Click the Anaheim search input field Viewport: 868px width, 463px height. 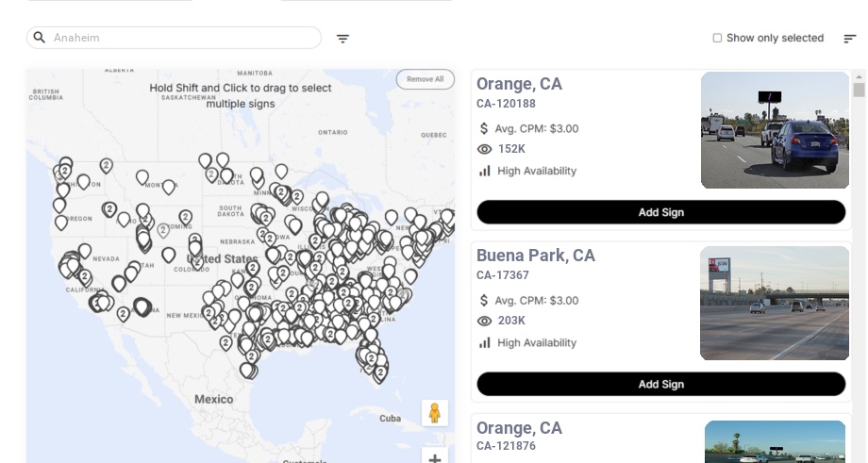pos(184,38)
